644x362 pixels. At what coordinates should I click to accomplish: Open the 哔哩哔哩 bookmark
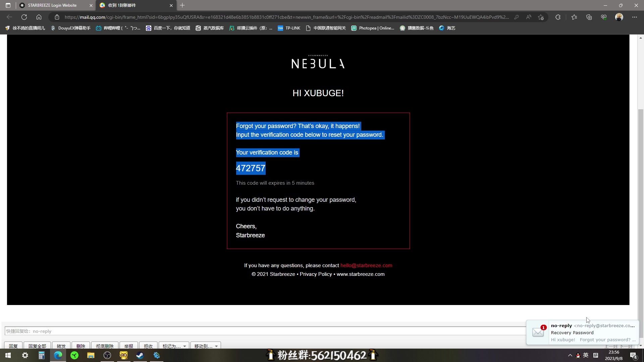coord(118,28)
